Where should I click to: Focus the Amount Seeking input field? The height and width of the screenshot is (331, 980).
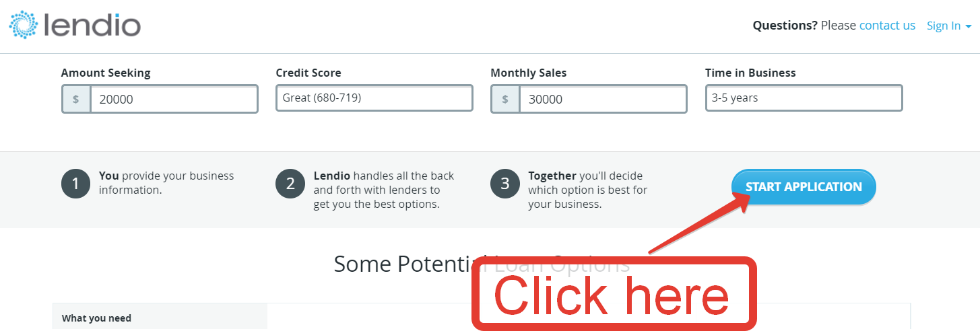[x=174, y=99]
